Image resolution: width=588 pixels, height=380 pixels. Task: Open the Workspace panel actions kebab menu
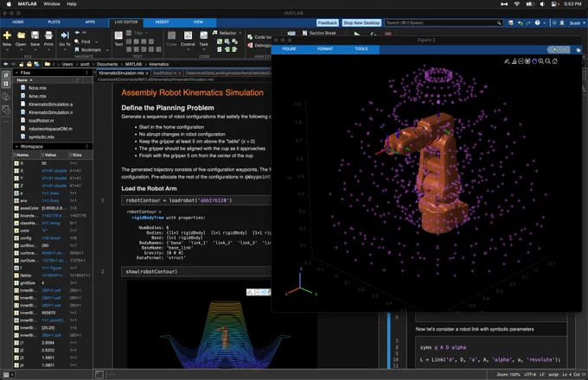(x=87, y=146)
